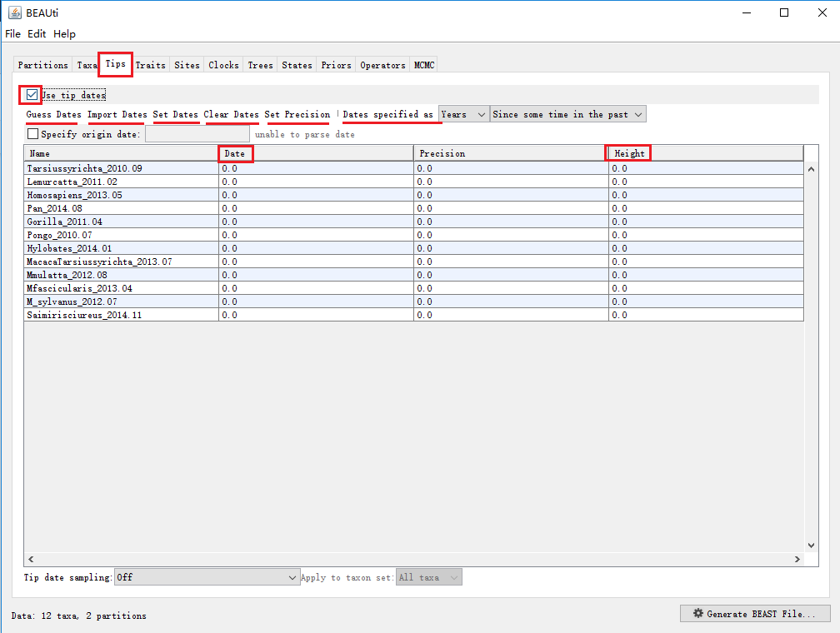The height and width of the screenshot is (633, 840).
Task: Click the Set Precision button
Action: [297, 114]
